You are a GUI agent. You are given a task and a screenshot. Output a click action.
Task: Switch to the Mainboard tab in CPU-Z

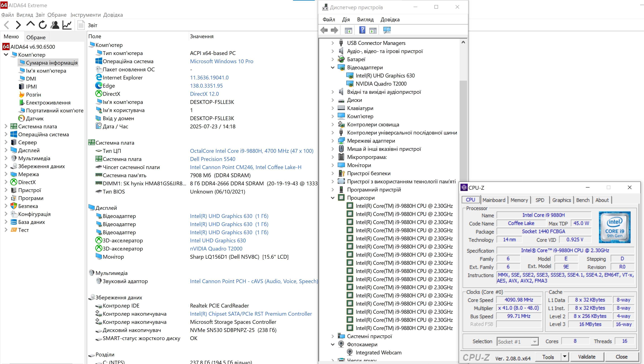[494, 200]
